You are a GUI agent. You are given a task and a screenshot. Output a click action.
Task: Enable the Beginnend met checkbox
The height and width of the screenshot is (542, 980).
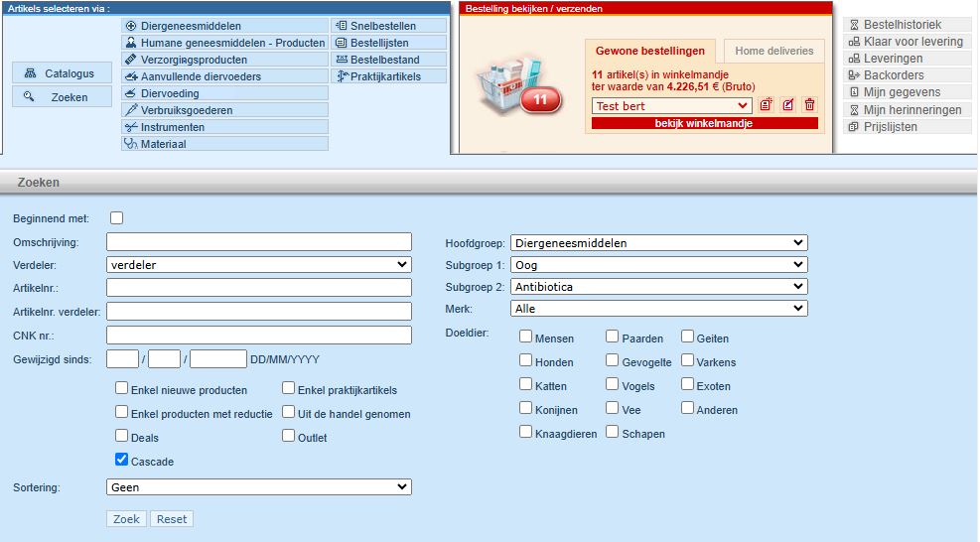[x=116, y=217]
